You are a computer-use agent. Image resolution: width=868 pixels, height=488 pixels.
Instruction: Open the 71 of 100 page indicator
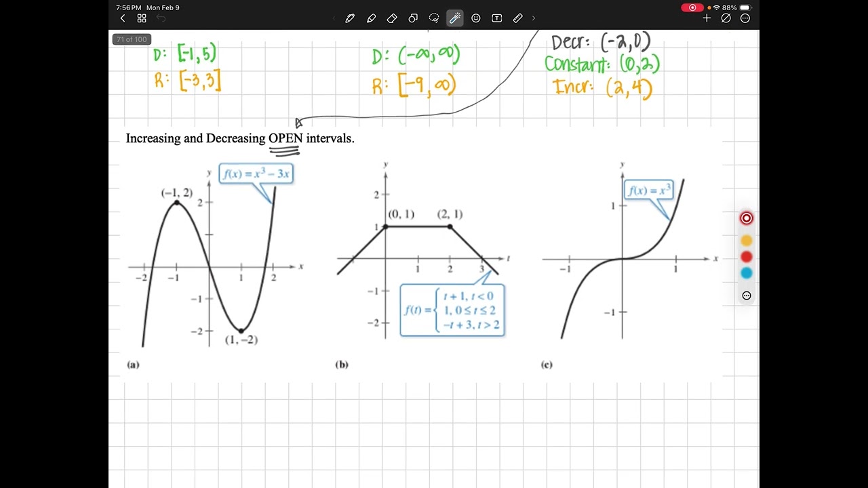point(132,39)
